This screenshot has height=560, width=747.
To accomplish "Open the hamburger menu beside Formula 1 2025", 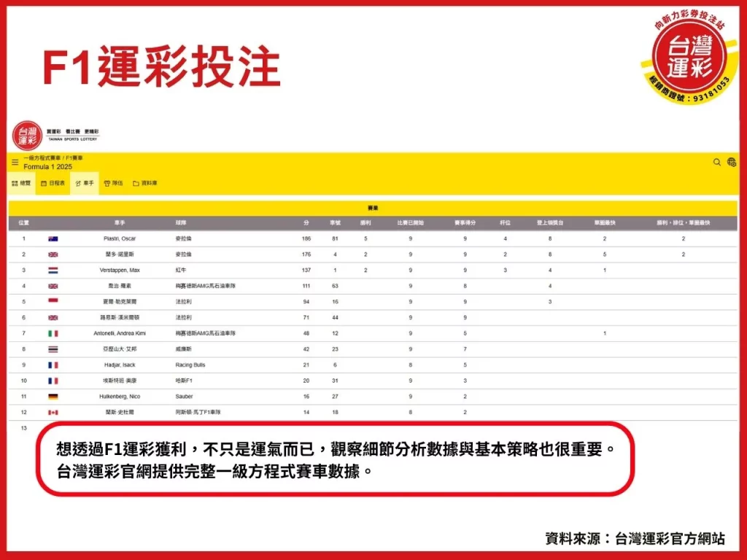I will click(15, 163).
